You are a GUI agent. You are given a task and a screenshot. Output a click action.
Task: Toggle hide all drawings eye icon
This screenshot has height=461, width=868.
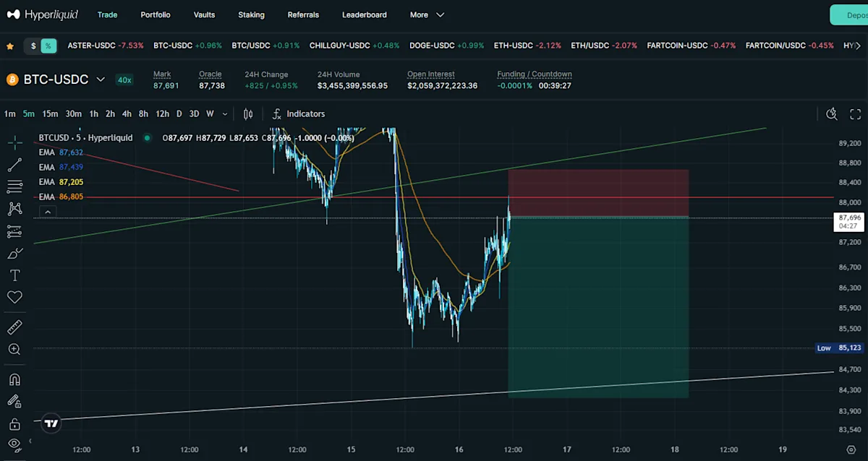pyautogui.click(x=14, y=444)
